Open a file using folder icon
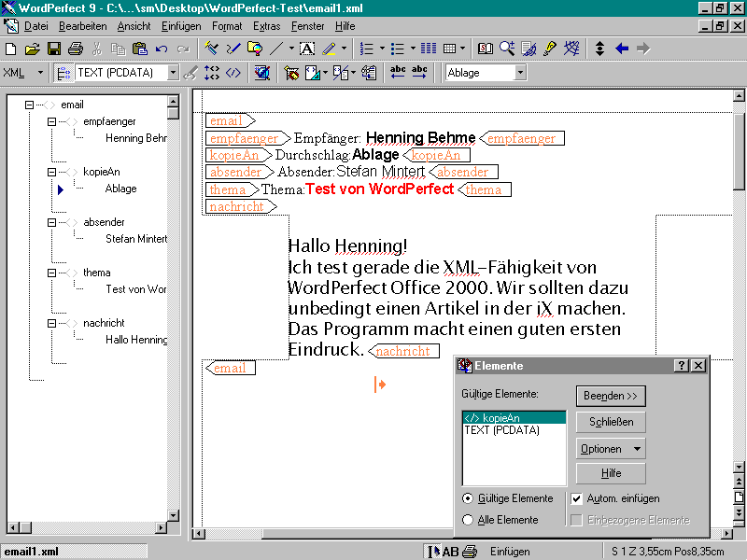 pos(33,49)
